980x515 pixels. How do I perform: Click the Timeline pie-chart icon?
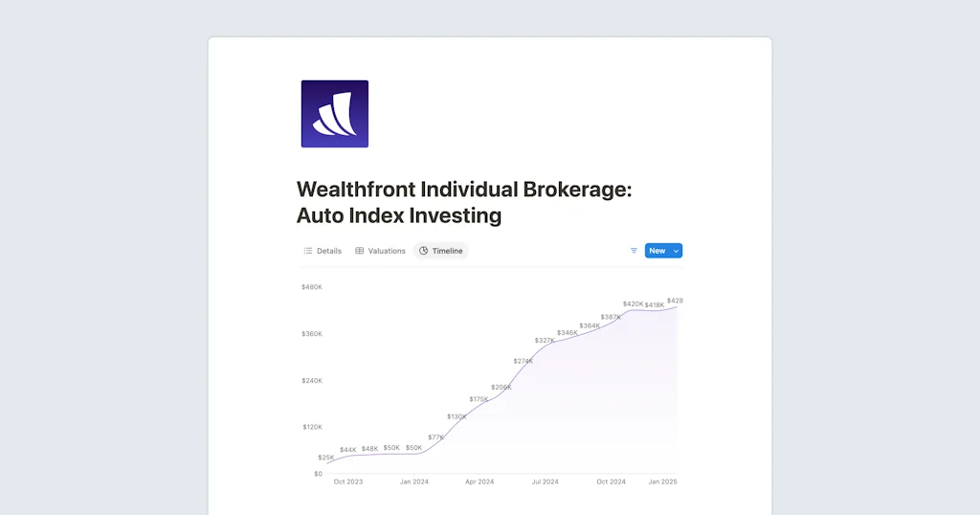tap(423, 251)
